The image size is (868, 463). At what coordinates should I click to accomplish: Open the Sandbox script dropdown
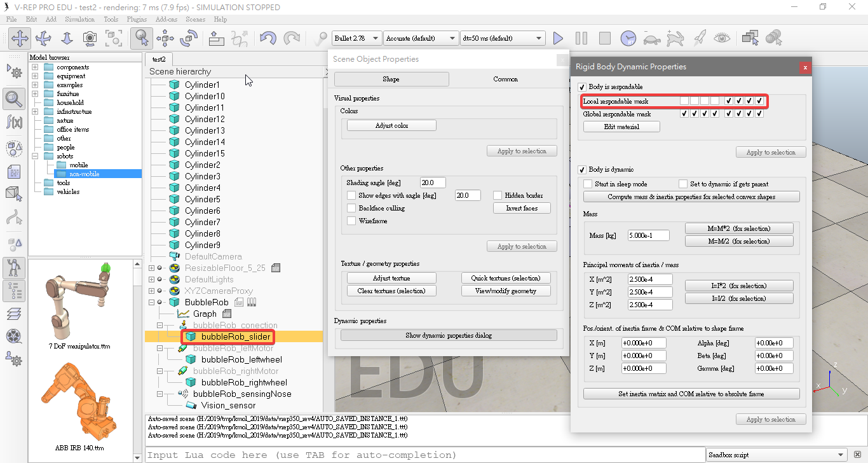coord(778,455)
